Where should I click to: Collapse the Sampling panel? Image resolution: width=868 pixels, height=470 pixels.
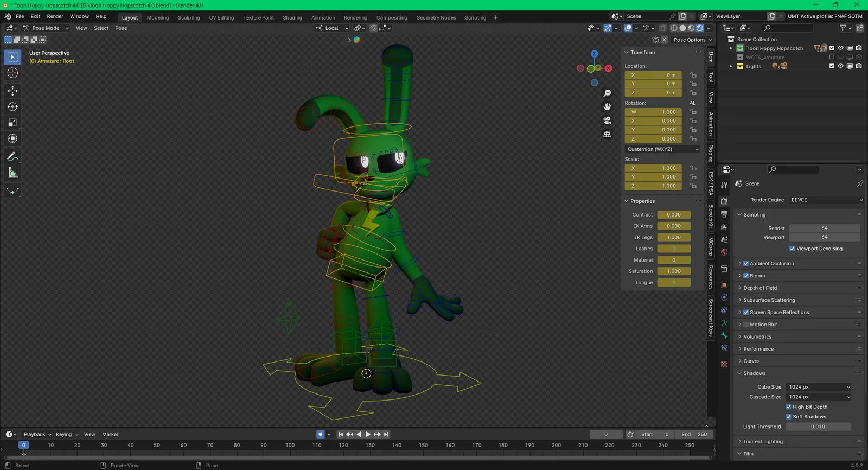[754, 215]
